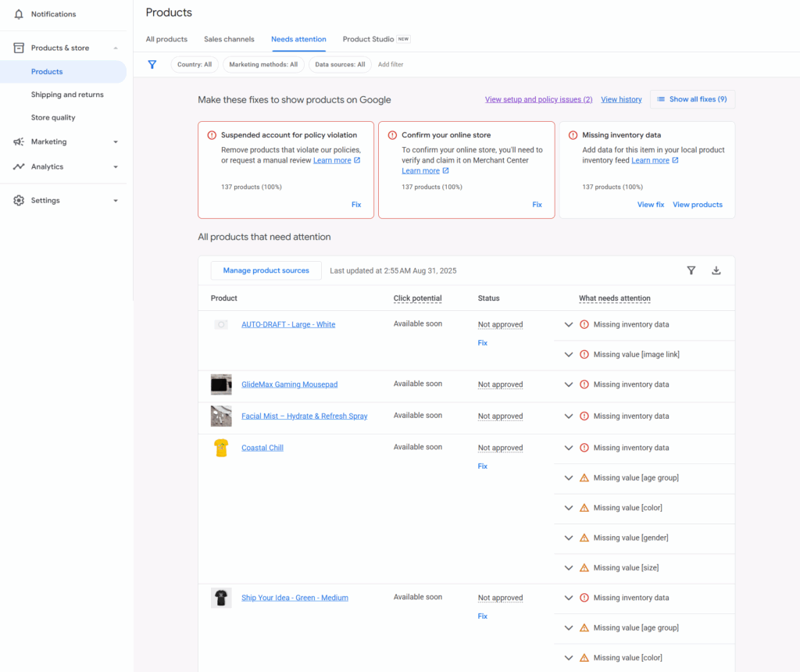Viewport: 800px width, 672px height.
Task: Click the Products & store box icon
Action: (x=19, y=48)
